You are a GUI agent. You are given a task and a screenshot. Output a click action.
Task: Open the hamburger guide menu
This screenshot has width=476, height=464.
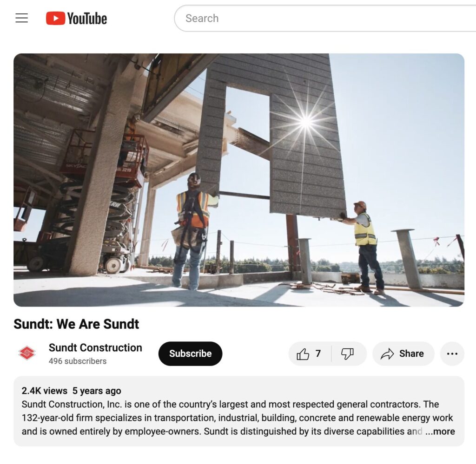click(x=21, y=18)
